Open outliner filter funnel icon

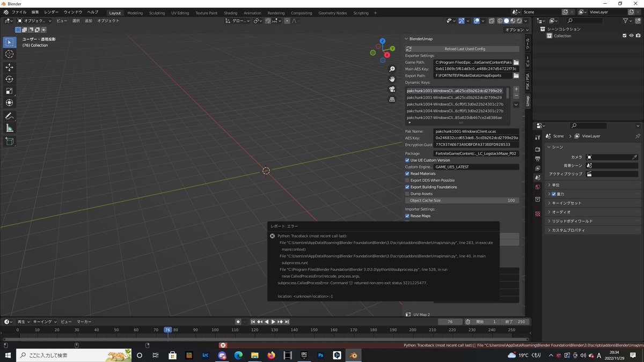click(x=626, y=20)
